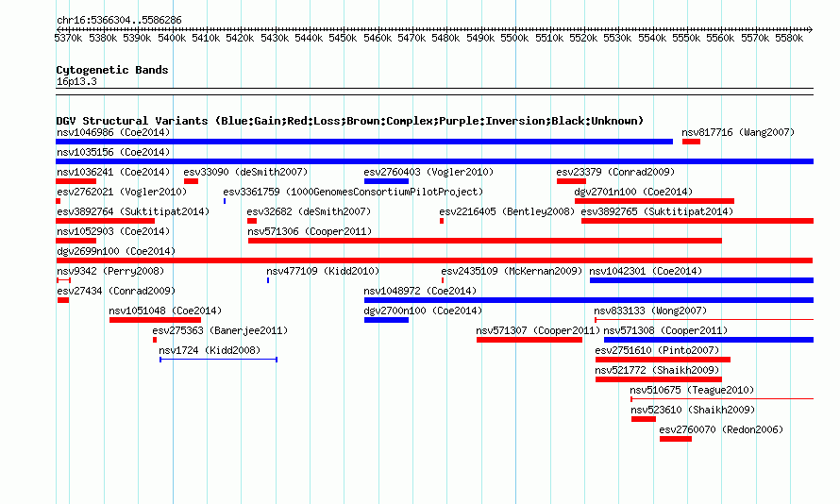
Task: Click esv3361759 1000GenomesConsortiumPilotProject label
Action: 353,192
